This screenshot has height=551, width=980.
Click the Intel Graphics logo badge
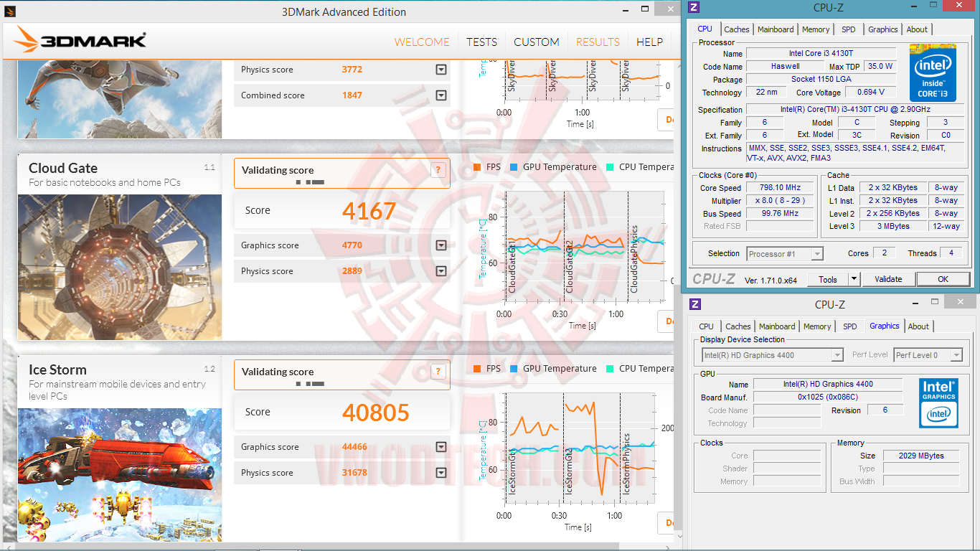(x=938, y=402)
